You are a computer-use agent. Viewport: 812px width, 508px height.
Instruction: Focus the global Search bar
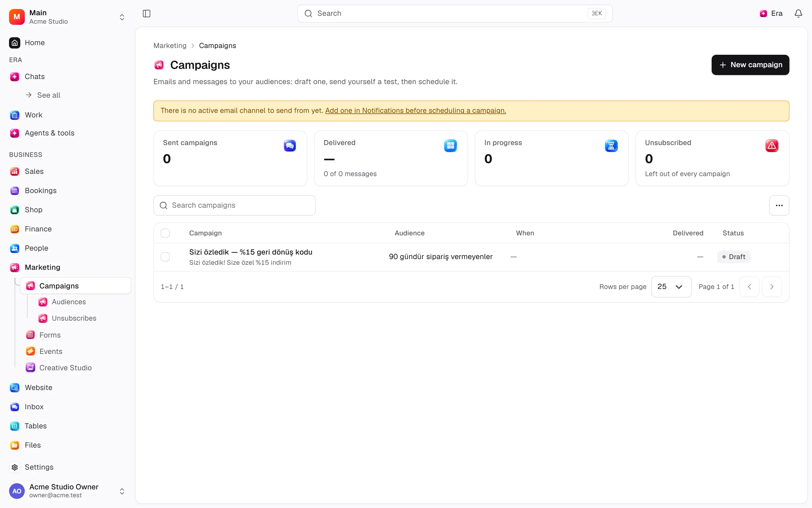pos(455,14)
